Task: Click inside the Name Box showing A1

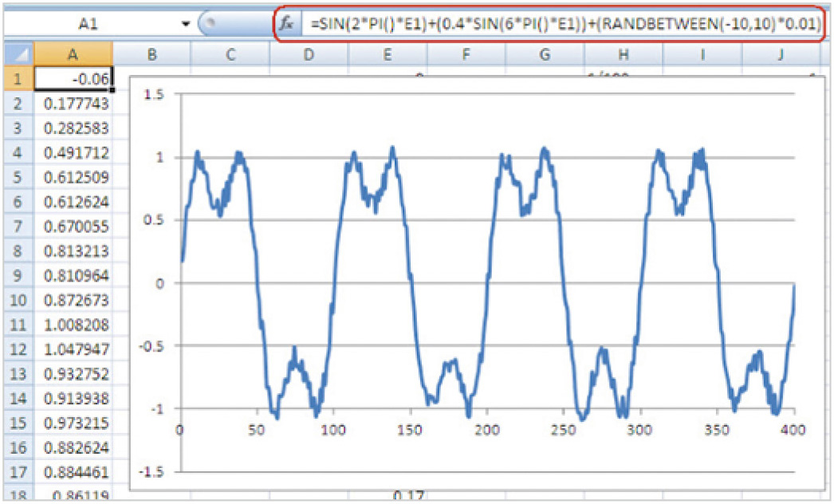Action: (x=88, y=25)
